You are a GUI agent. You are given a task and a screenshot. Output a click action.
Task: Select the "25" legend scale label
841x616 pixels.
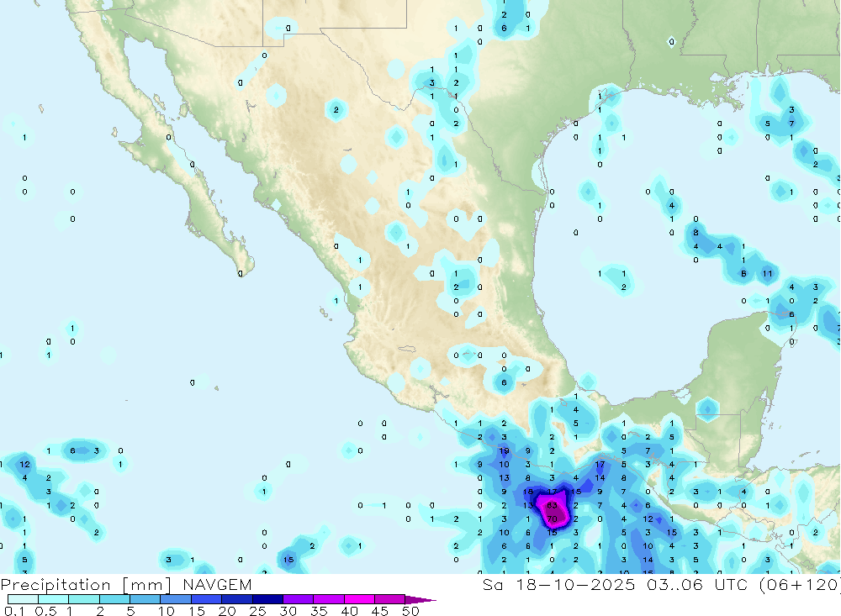[257, 611]
